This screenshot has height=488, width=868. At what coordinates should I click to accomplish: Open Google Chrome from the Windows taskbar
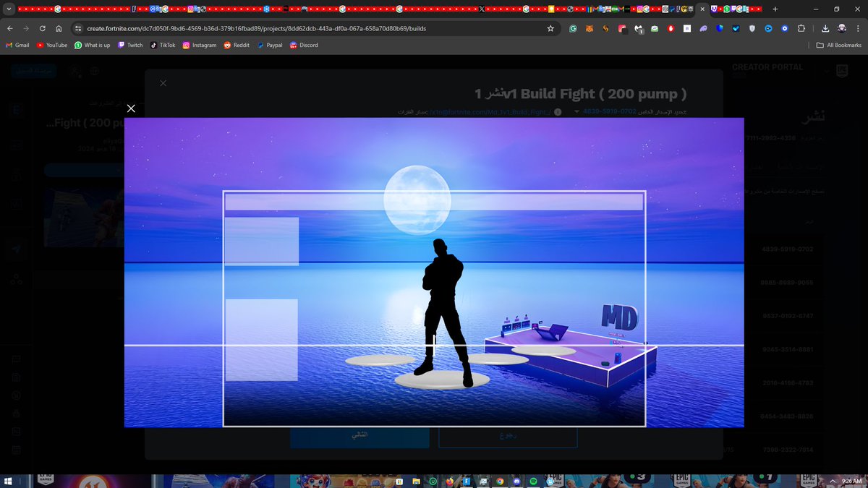[x=499, y=481]
